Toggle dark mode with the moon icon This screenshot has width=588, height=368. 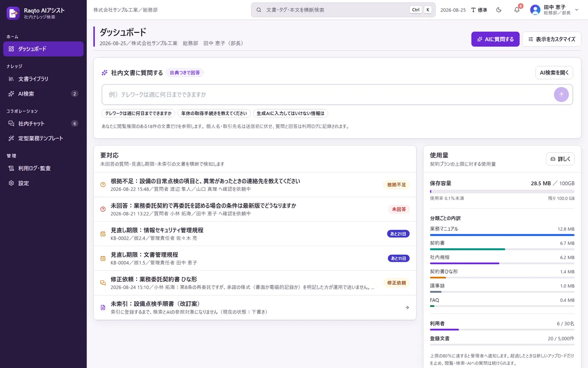pyautogui.click(x=499, y=10)
